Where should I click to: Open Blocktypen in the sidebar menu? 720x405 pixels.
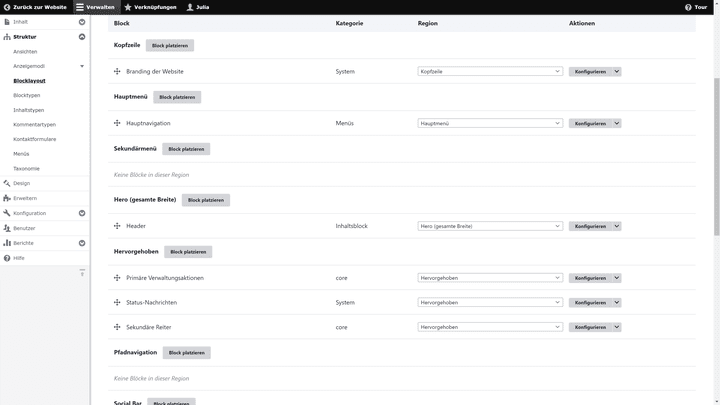[x=27, y=95]
